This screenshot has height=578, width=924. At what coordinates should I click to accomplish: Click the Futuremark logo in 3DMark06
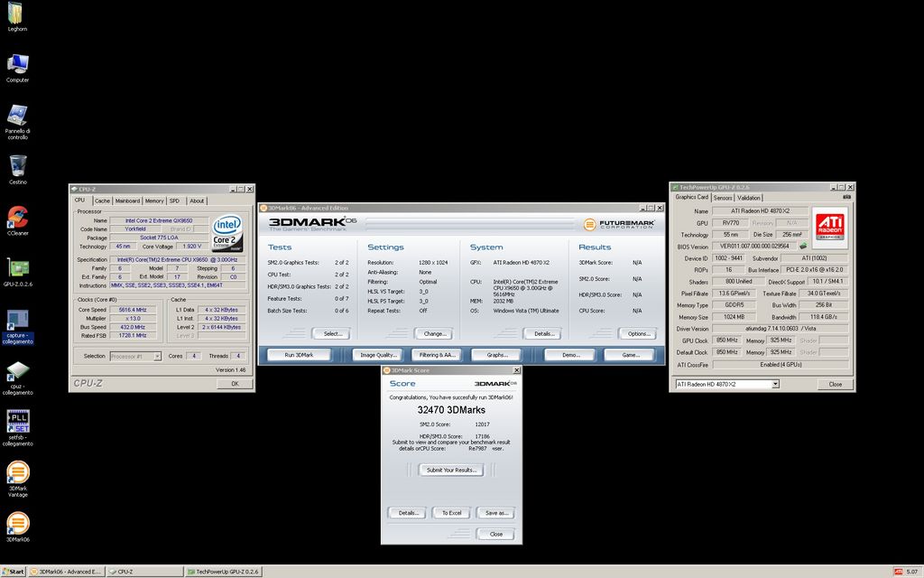click(619, 224)
